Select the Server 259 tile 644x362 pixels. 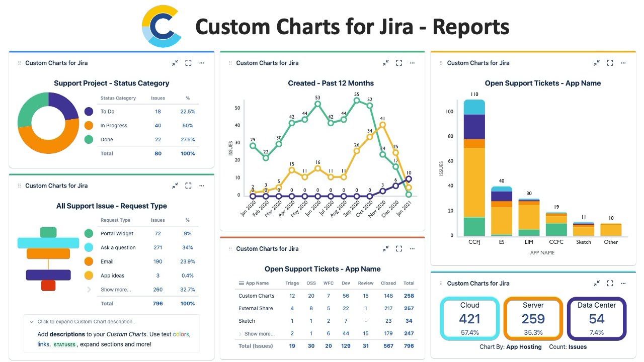533,319
